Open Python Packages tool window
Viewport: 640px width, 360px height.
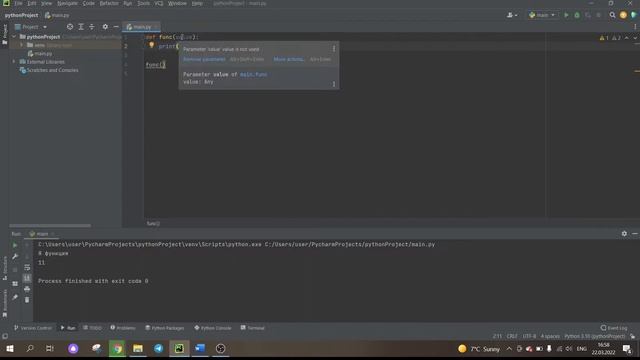pyautogui.click(x=165, y=328)
